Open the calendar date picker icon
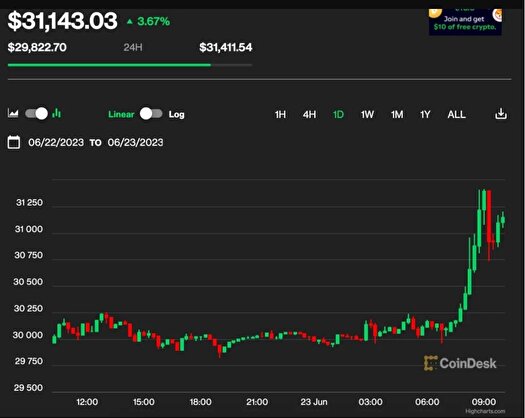This screenshot has height=418, width=525. pyautogui.click(x=14, y=142)
